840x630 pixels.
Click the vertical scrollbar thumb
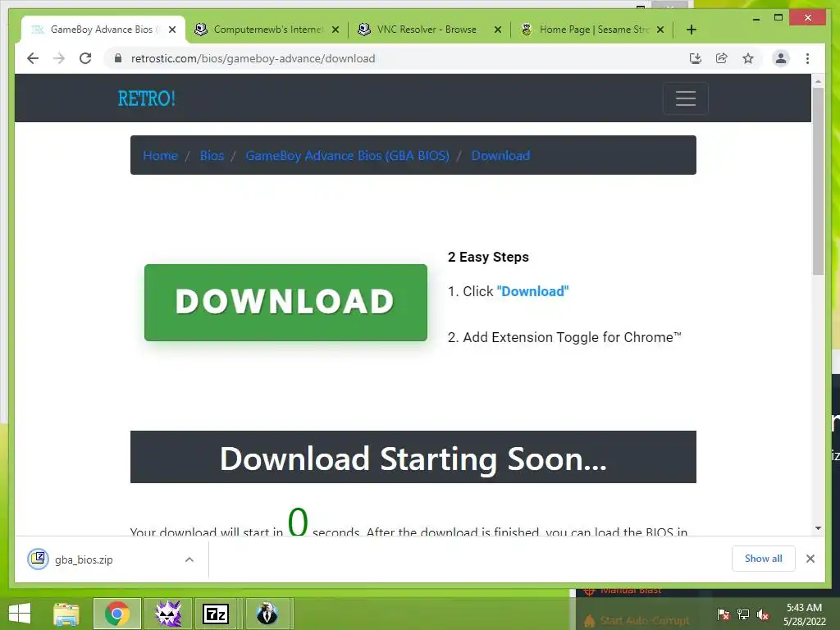[818, 181]
